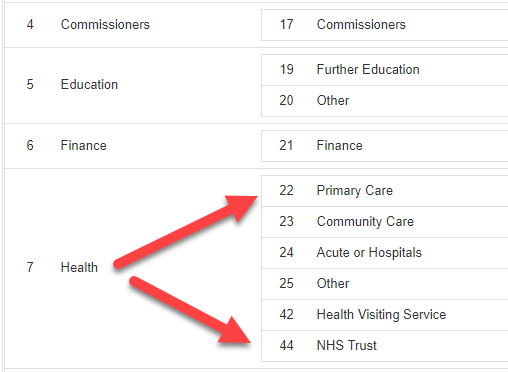This screenshot has height=372, width=508.
Task: Select the Acute or Hospitals row
Action: 385,253
